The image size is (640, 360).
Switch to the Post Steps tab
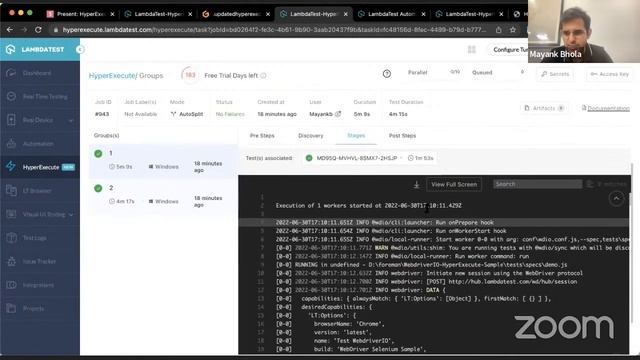[402, 136]
